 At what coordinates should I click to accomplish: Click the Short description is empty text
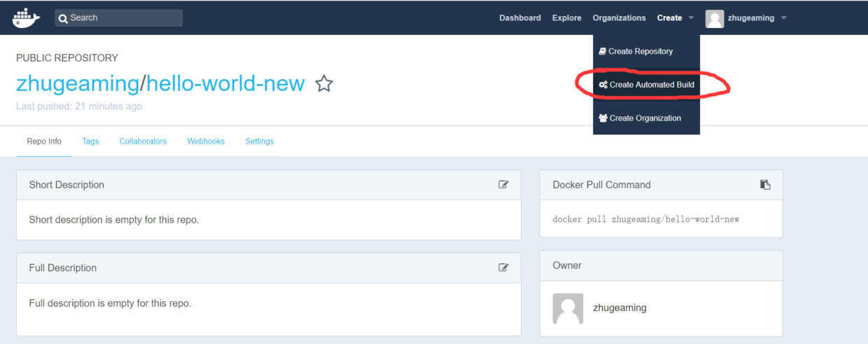114,220
